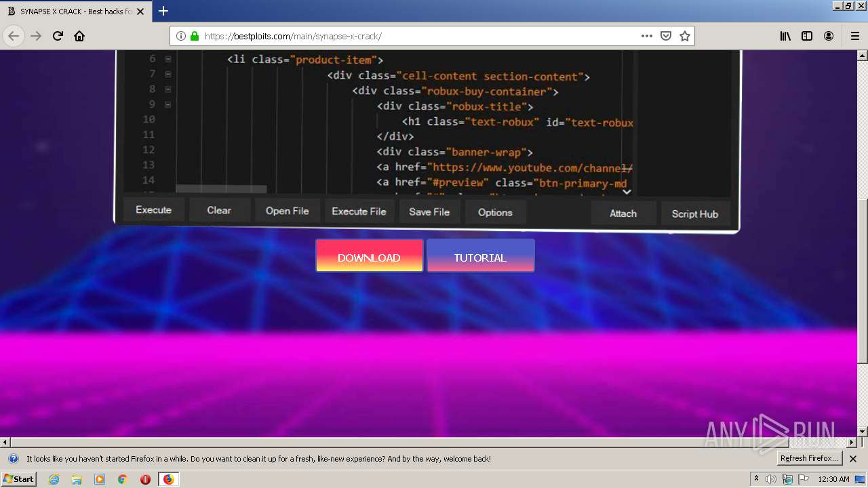Open the volume speaker tray icon
The image size is (868, 488).
tap(771, 479)
